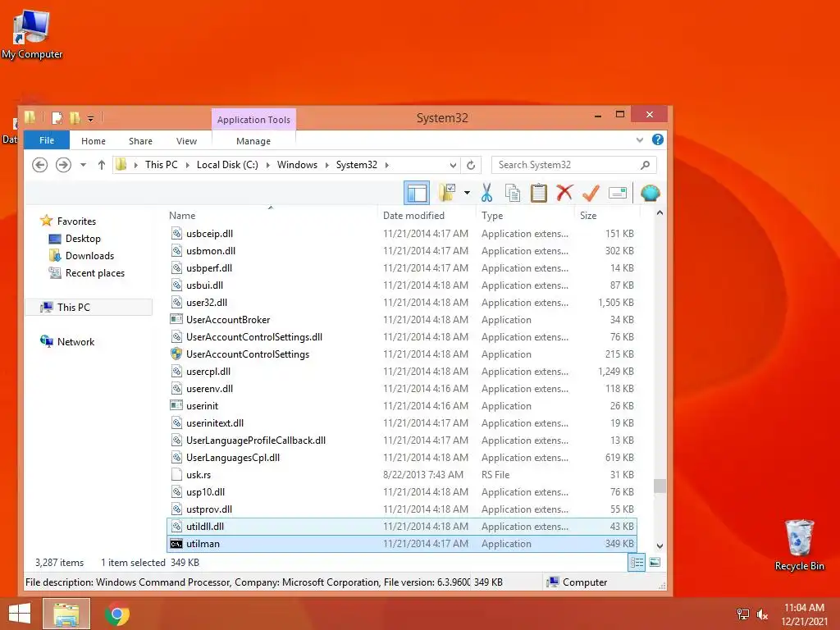Screen dimensions: 840x630
Task: Switch to Details view layout button
Action: click(637, 563)
